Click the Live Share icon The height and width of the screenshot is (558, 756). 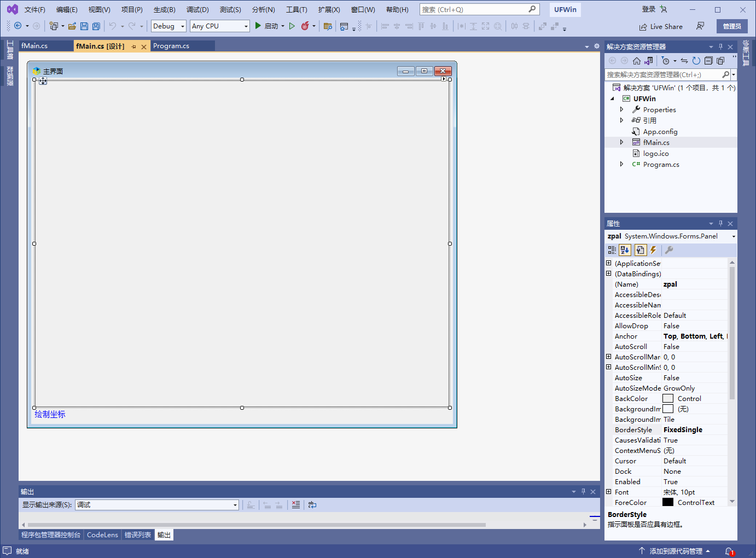click(643, 27)
